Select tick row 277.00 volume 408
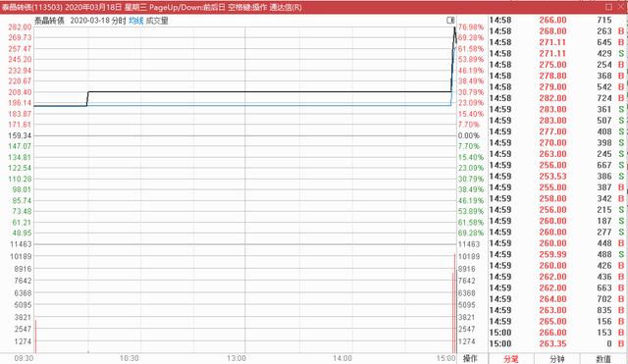Image resolution: width=628 pixels, height=364 pixels. (557, 131)
